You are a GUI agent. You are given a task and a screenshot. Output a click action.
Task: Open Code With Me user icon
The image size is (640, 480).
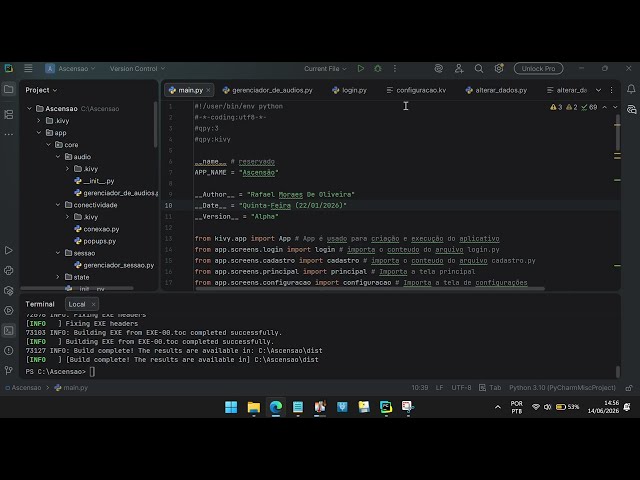point(459,69)
